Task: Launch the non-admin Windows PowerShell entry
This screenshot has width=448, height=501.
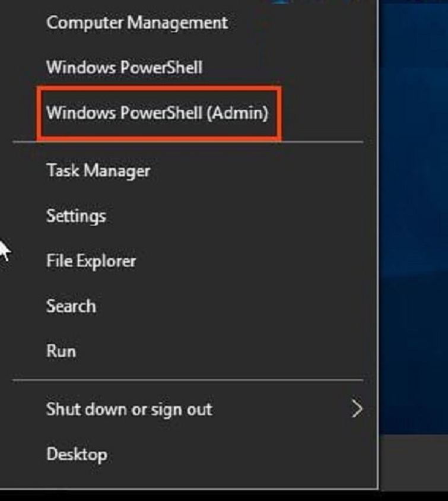Action: pos(124,67)
